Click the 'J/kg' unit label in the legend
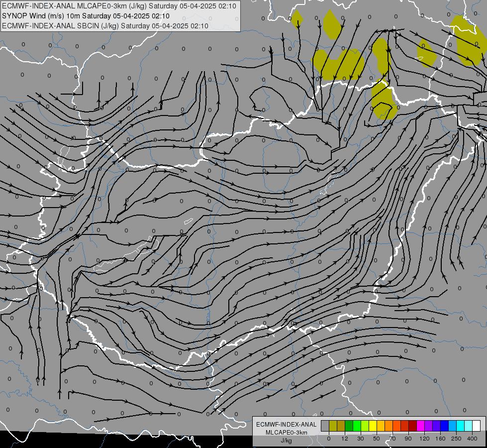 (287, 441)
